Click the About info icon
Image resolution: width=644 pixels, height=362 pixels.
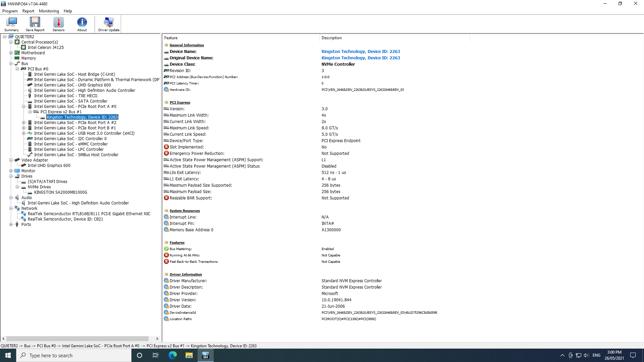(x=82, y=24)
